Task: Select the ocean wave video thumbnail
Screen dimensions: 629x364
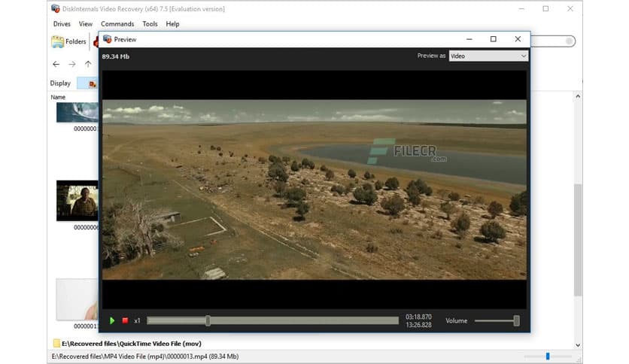Action: point(77,112)
